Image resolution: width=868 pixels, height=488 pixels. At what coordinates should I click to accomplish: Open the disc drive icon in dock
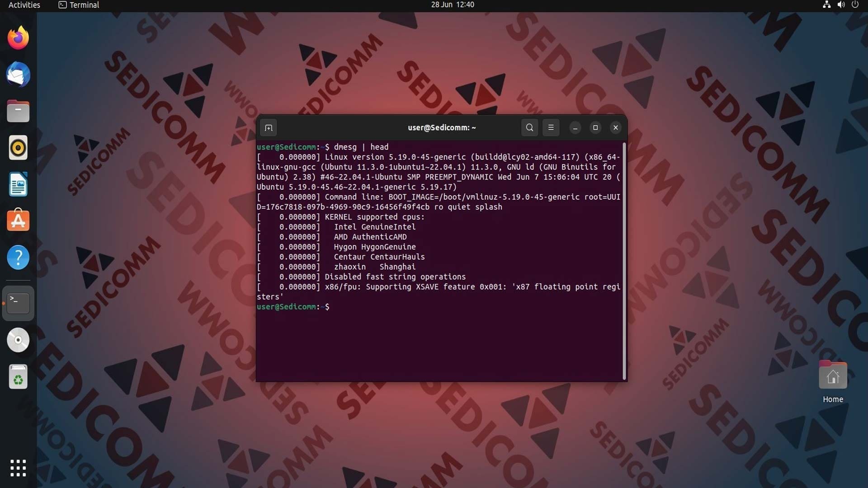[18, 340]
